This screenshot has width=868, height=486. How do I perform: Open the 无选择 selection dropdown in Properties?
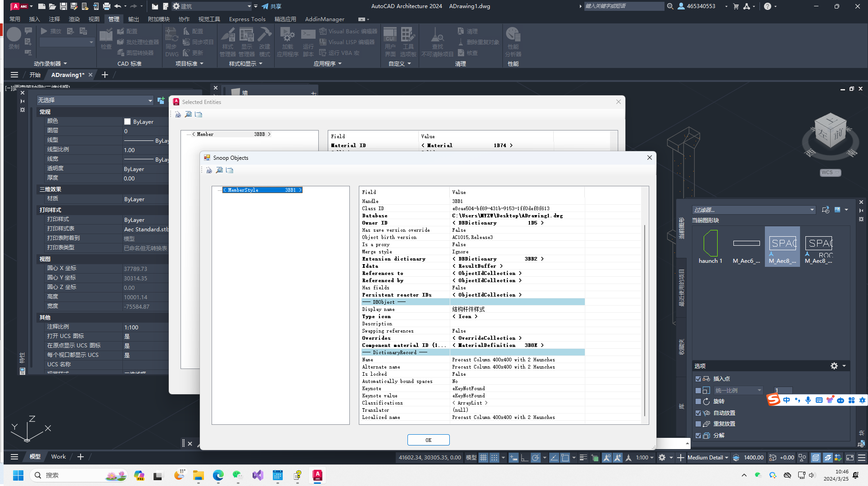click(x=150, y=100)
